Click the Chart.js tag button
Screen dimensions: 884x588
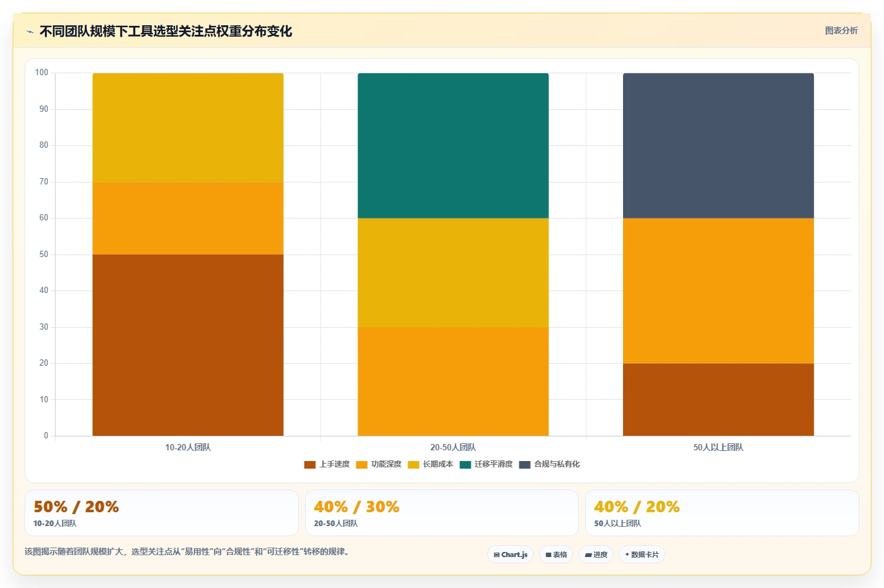(x=511, y=555)
